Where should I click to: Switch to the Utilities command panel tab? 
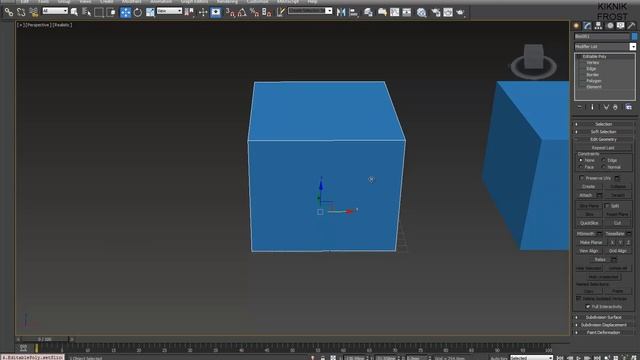pos(631,26)
